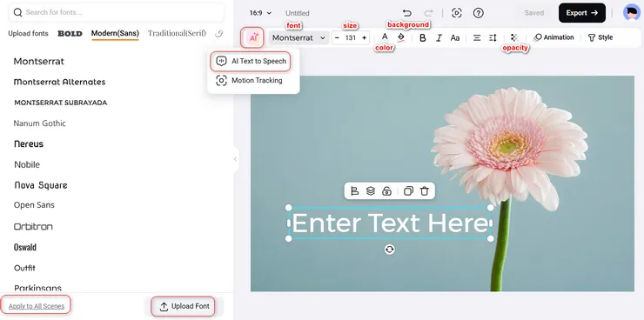
Task: Open text alignment options
Action: 477,37
